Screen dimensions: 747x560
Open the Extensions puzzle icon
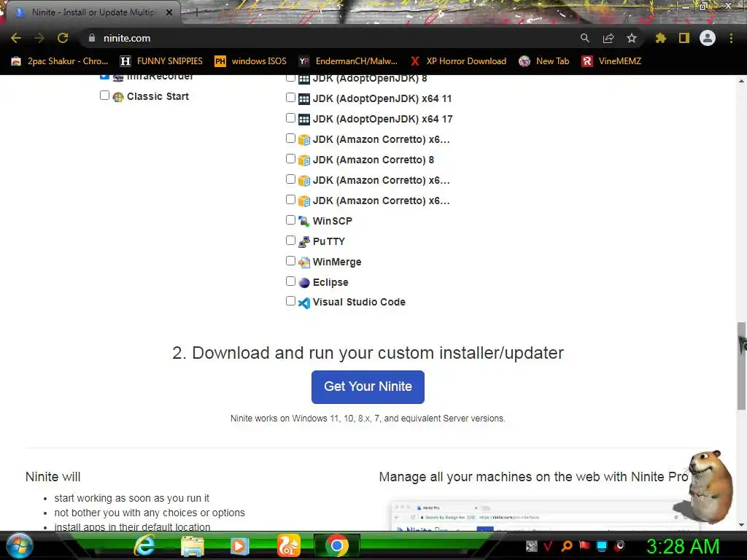660,38
